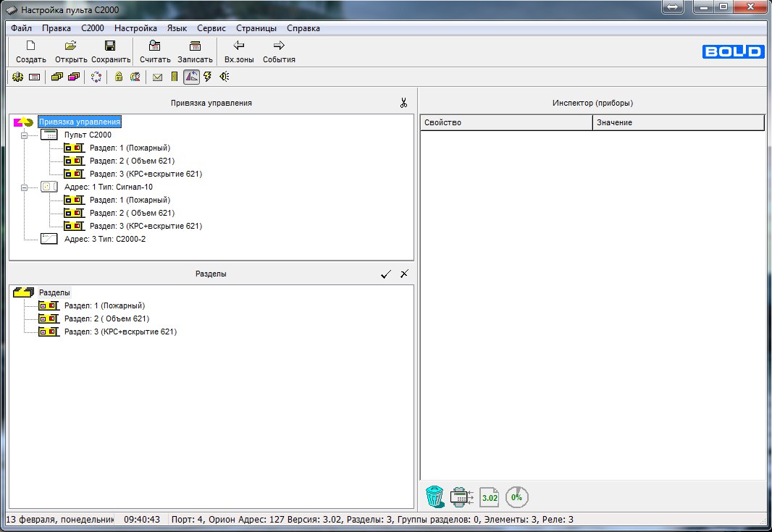The width and height of the screenshot is (772, 532).
Task: Click the 0% progress circle indicator
Action: coord(516,497)
